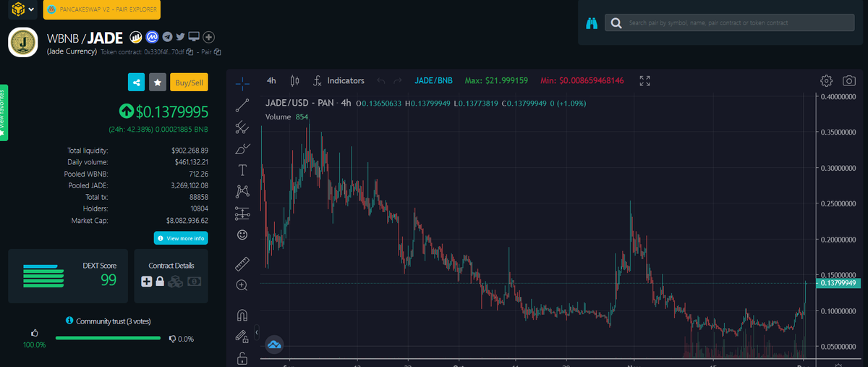Open the project website monitor icon
This screenshot has width=868, height=367.
tap(194, 36)
